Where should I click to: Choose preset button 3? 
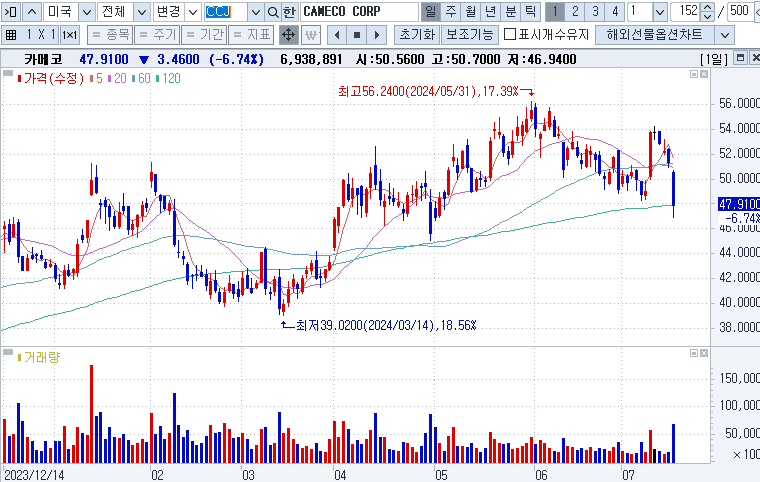tap(595, 12)
